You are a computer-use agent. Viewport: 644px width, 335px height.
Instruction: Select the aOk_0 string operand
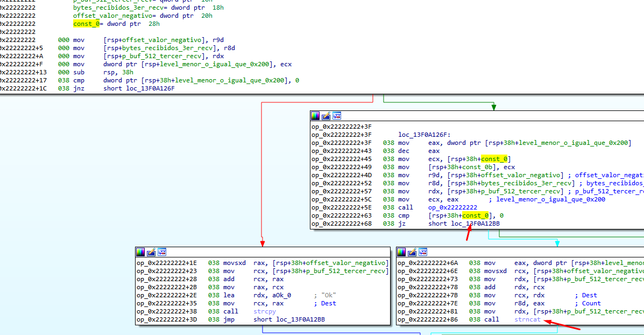pos(280,295)
